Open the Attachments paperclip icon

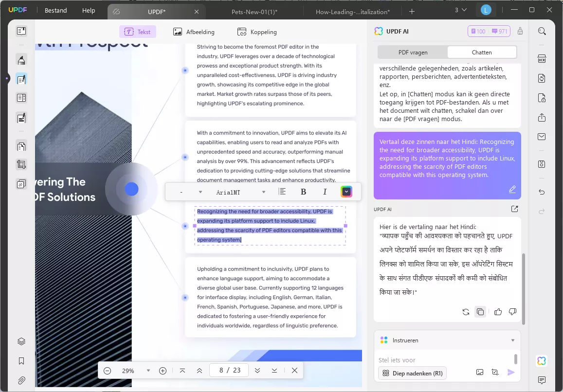21,380
